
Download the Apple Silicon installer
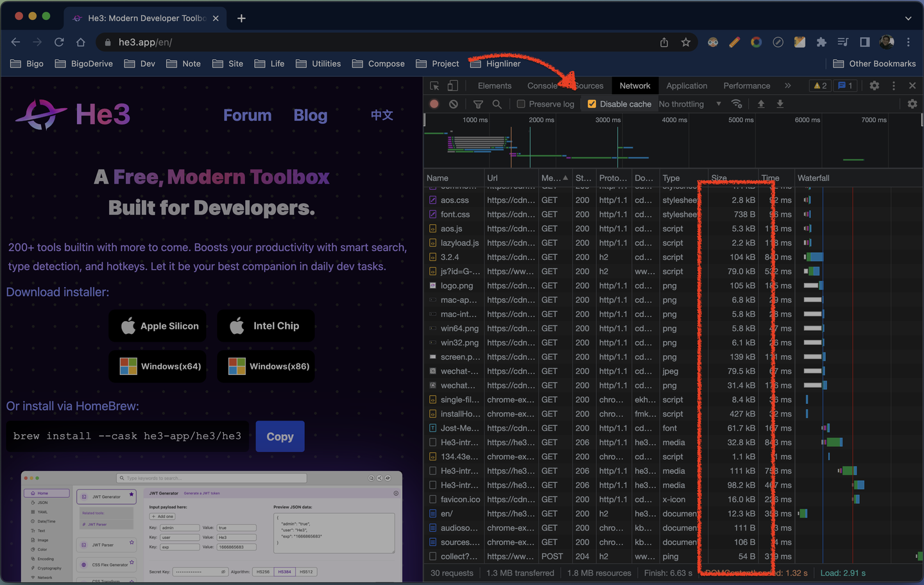[157, 326]
